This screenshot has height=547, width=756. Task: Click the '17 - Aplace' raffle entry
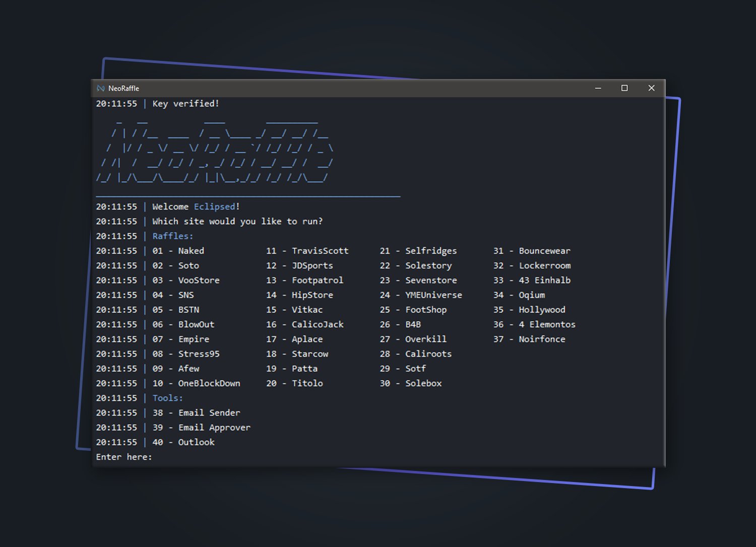pos(294,339)
